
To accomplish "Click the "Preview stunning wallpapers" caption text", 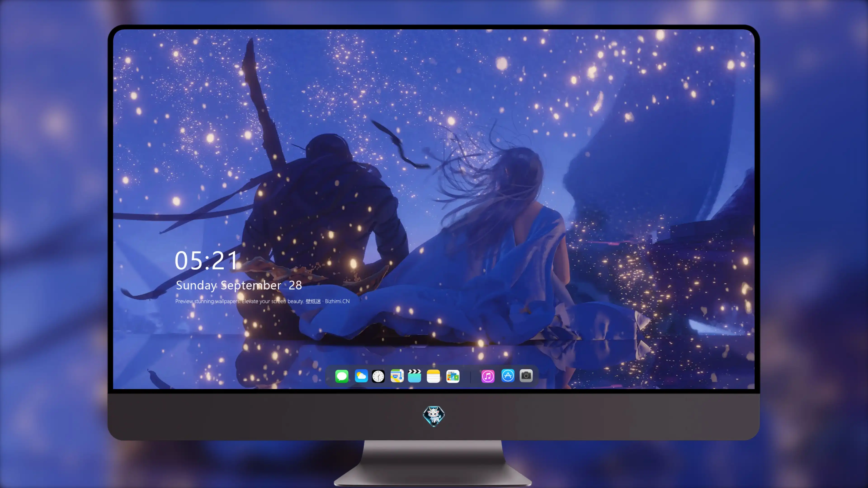I will coord(262,301).
